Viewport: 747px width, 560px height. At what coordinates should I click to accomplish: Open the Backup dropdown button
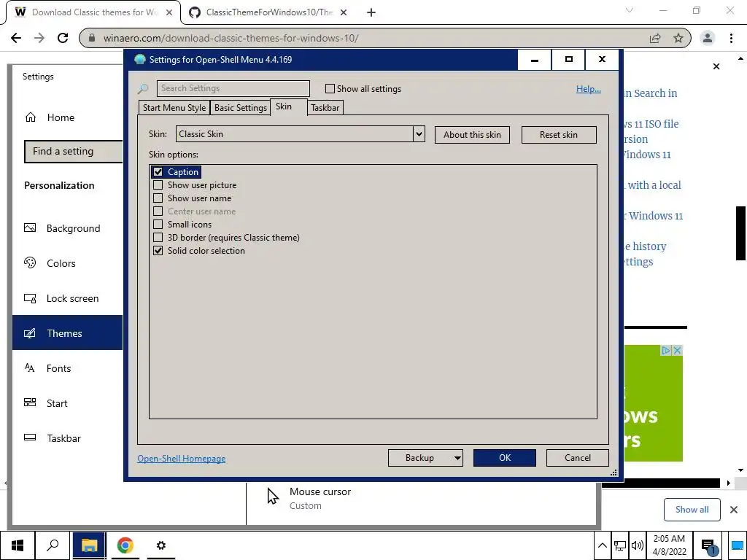[425, 458]
